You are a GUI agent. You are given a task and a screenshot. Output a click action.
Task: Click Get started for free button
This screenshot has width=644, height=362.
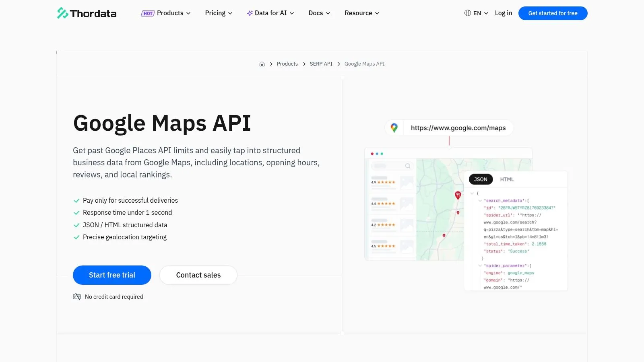(553, 13)
